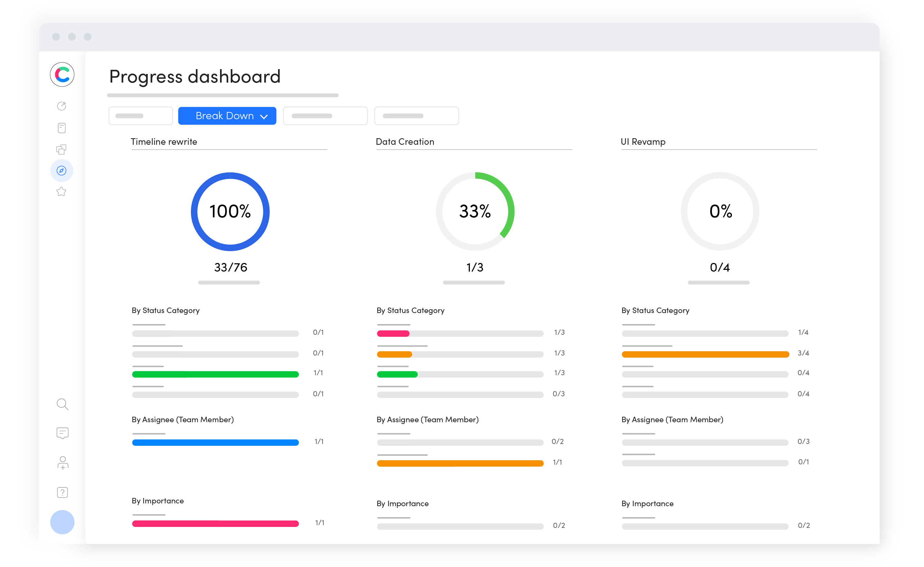924x567 pixels.
Task: Open the chat messages sidebar icon
Action: (x=62, y=433)
